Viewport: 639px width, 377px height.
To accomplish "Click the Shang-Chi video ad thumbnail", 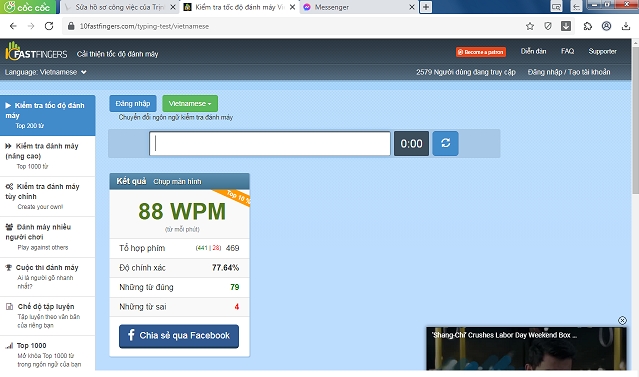I will 526,349.
